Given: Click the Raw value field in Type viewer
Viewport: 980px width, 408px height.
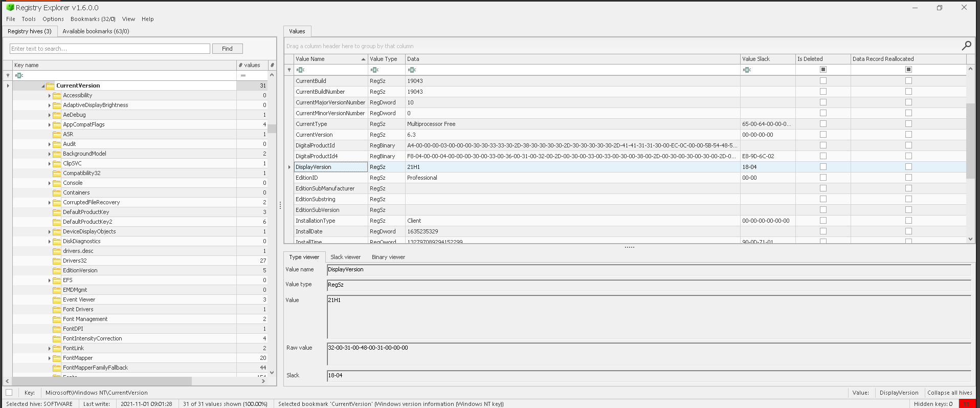Looking at the screenshot, I should pyautogui.click(x=649, y=354).
